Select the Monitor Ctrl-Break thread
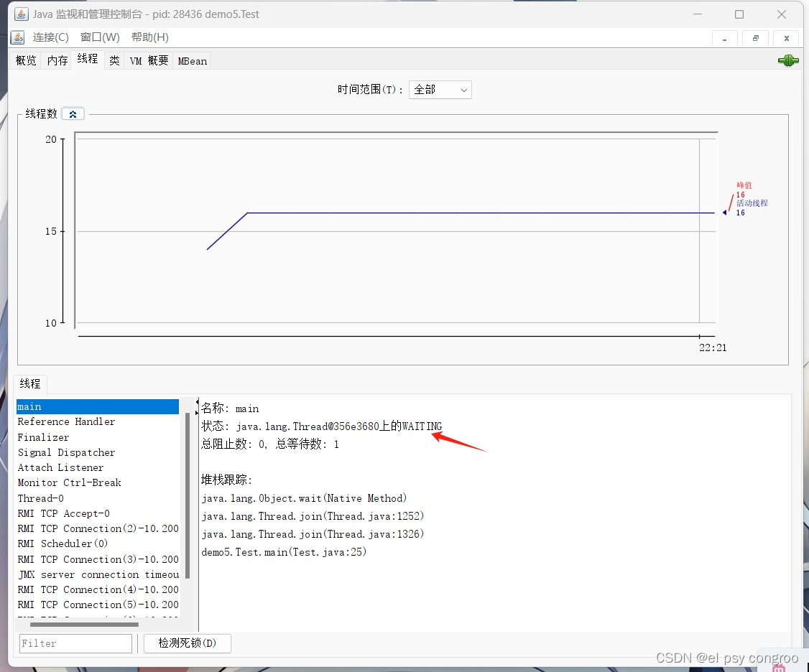Screen dimensions: 809x672 click(x=98, y=482)
